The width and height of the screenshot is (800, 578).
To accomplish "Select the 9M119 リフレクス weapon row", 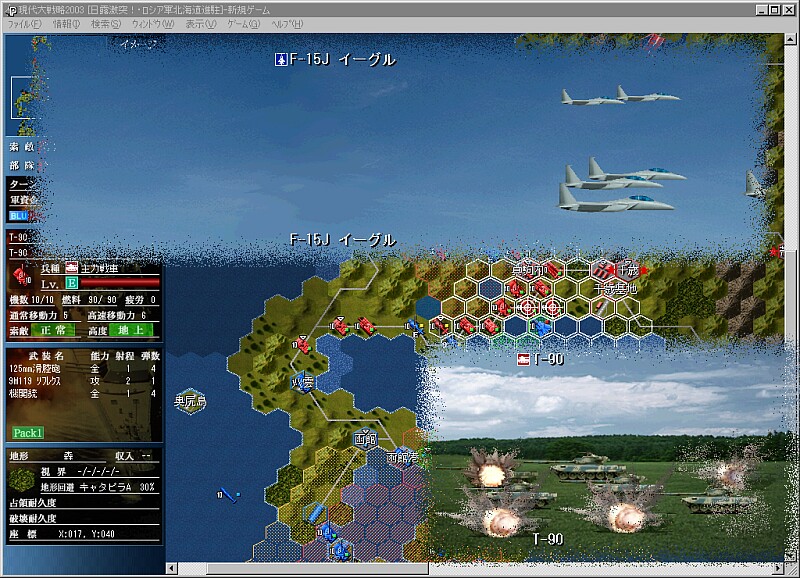I will 84,381.
